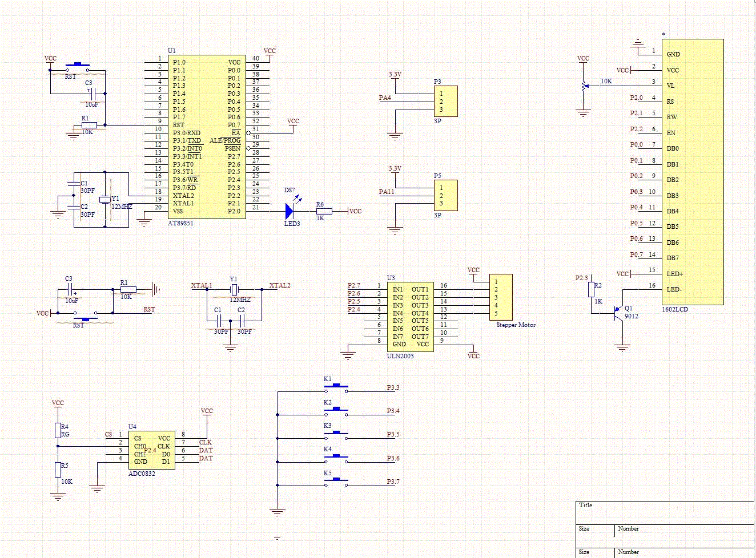
Task: Select the K1 push button switch
Action: click(x=336, y=389)
